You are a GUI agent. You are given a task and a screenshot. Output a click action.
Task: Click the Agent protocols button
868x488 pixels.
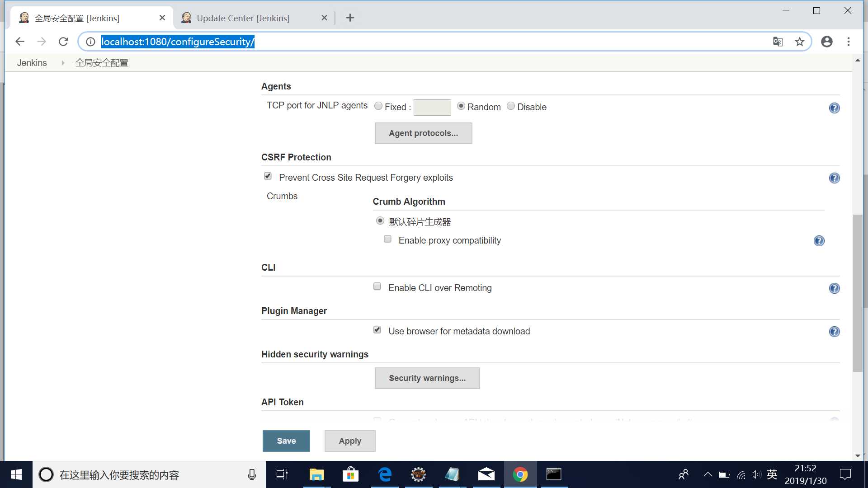(423, 133)
